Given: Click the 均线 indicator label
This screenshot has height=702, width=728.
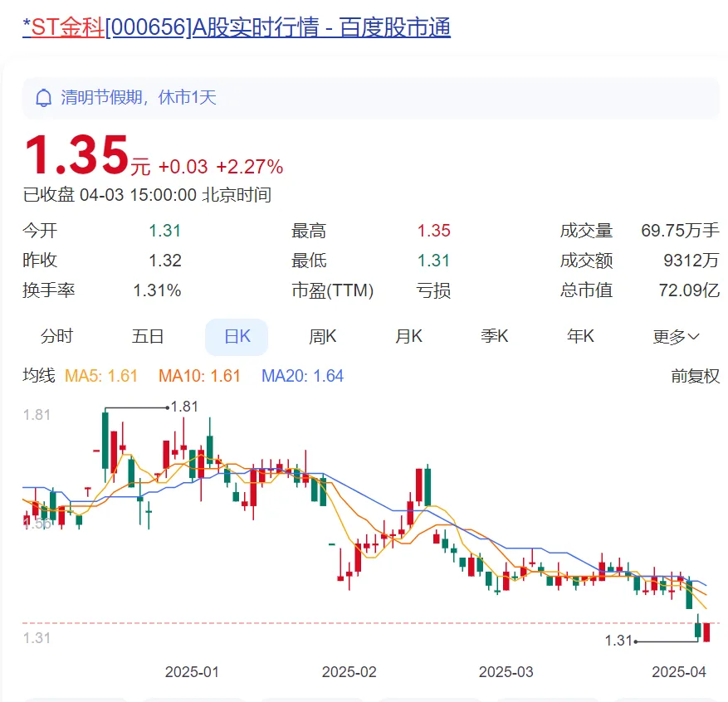Looking at the screenshot, I should pyautogui.click(x=38, y=376).
